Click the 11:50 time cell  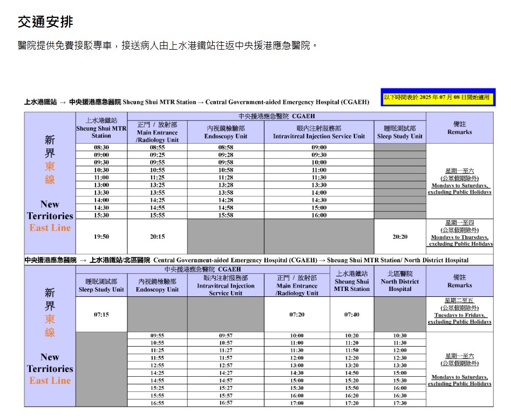(x=352, y=350)
